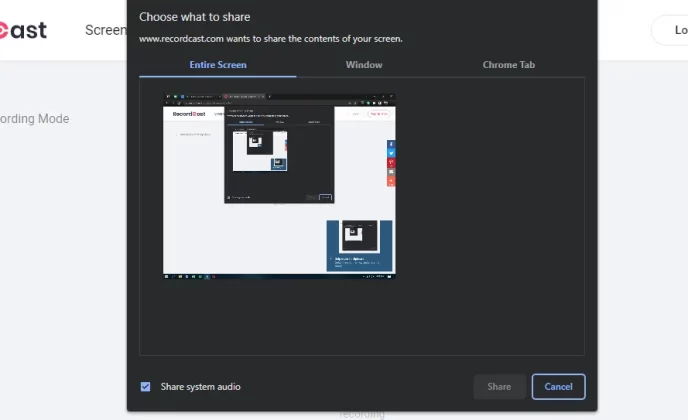Switch to the Window tab
688x420 pixels.
364,65
